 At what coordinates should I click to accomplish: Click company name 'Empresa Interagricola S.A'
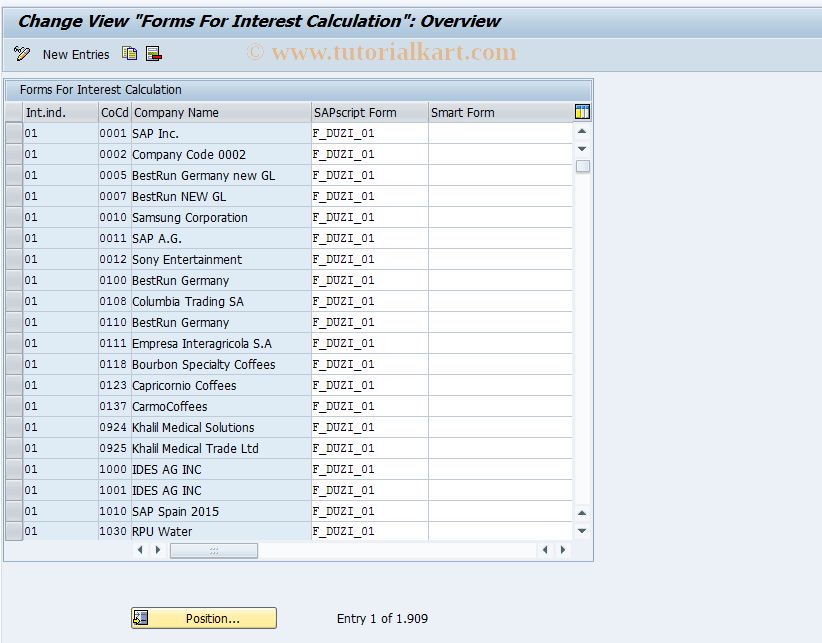[x=202, y=343]
